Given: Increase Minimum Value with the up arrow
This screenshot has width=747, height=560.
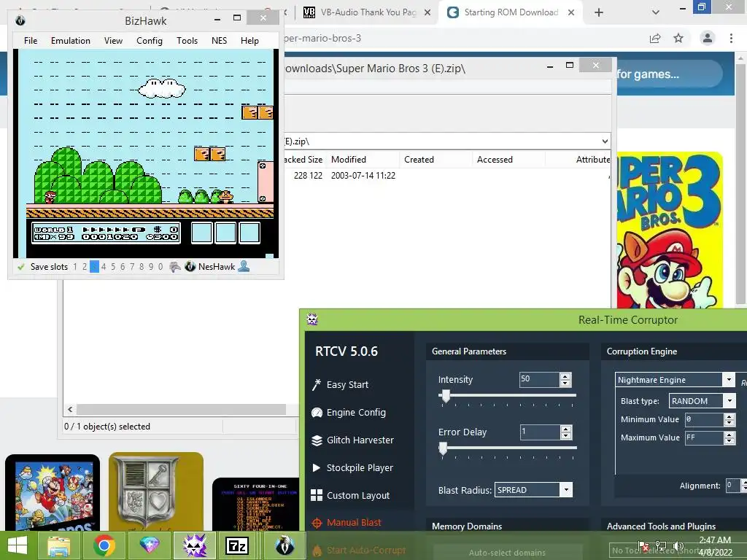Looking at the screenshot, I should tap(729, 416).
